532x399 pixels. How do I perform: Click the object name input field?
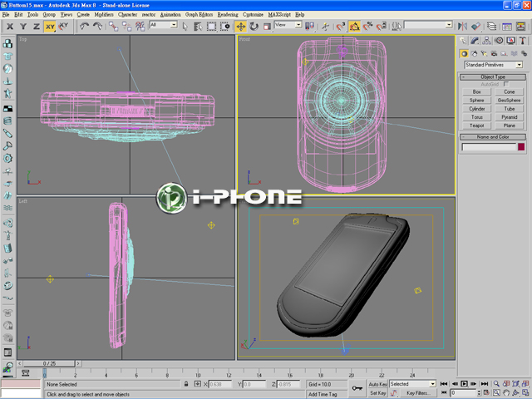[x=489, y=147]
